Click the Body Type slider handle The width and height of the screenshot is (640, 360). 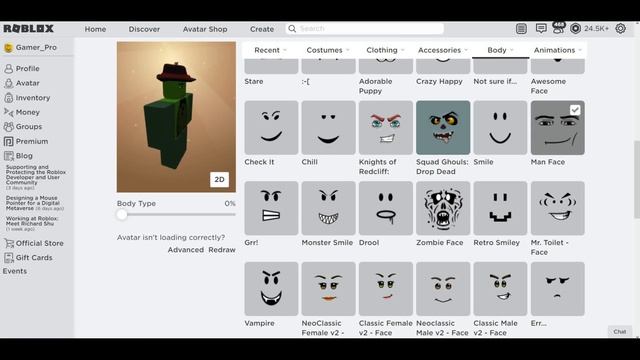(122, 215)
